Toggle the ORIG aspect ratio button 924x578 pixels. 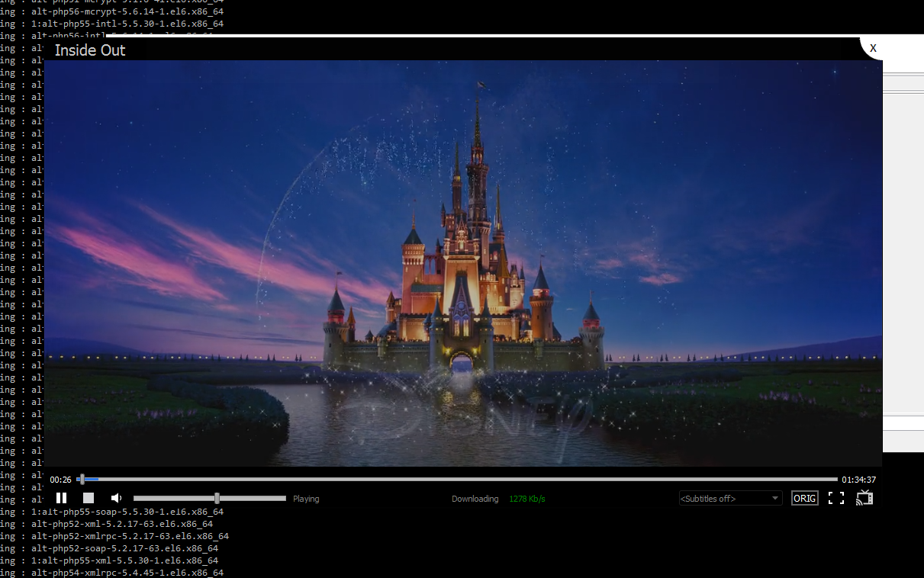pyautogui.click(x=805, y=499)
